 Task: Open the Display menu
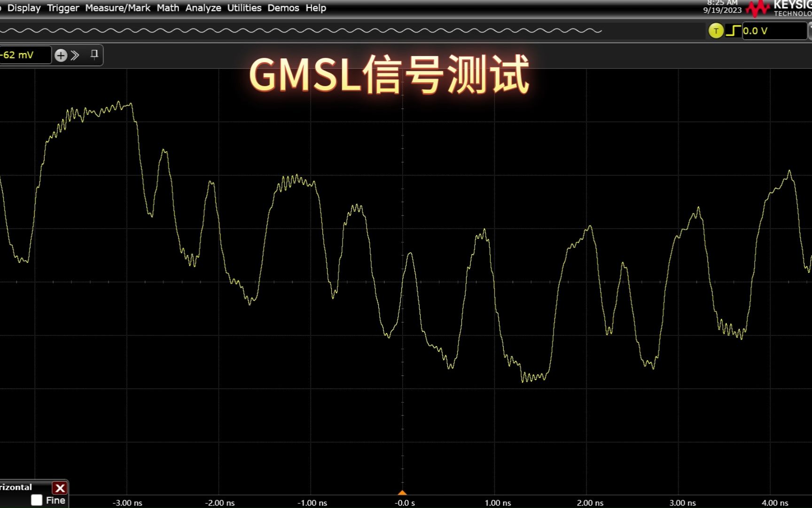(24, 8)
